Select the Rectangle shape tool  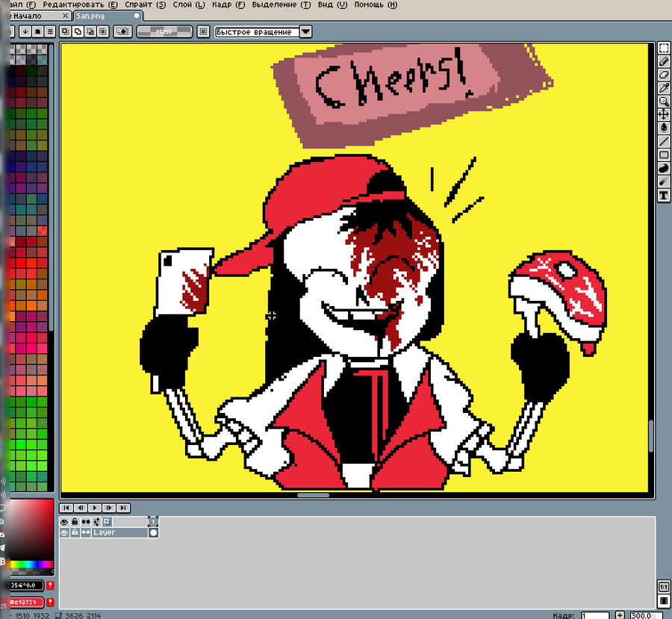pyautogui.click(x=664, y=155)
